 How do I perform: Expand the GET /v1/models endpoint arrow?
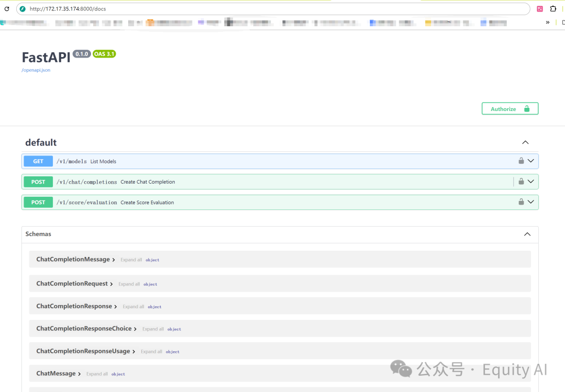(x=531, y=161)
